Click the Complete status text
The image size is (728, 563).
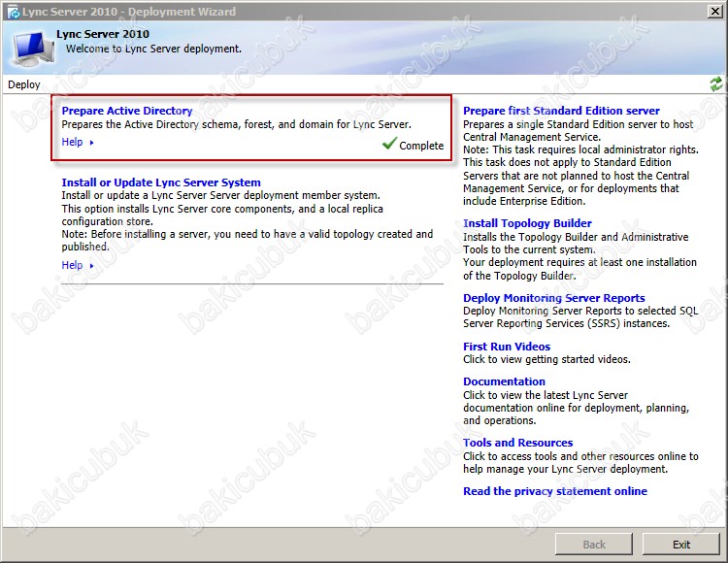click(x=421, y=146)
